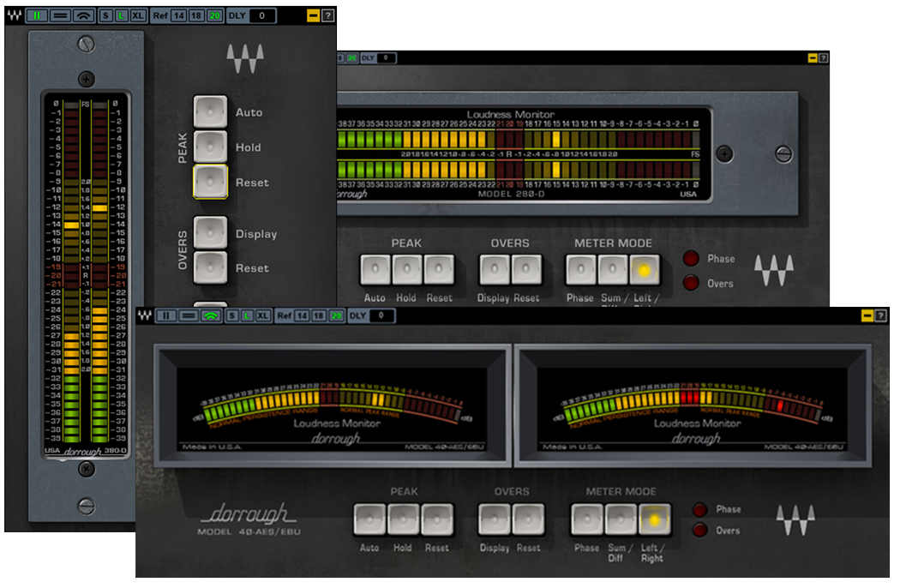Toggle Overs Display in 380-D window
This screenshot has width=900, height=588.
pyautogui.click(x=210, y=232)
